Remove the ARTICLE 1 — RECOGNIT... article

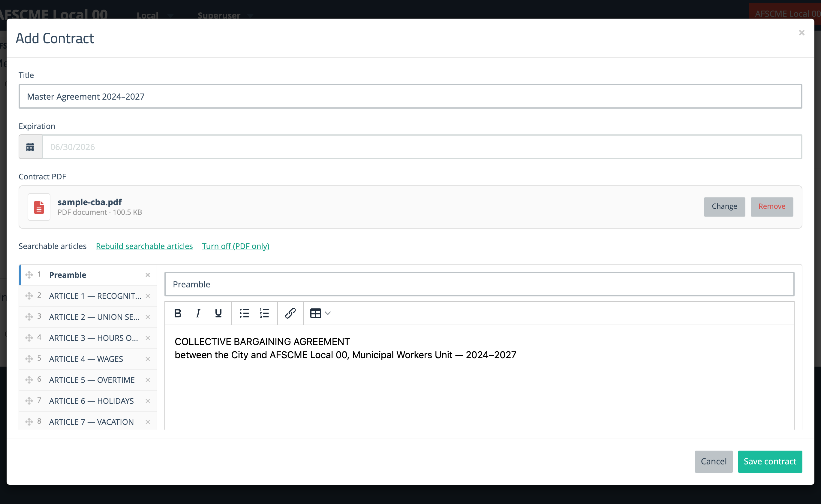148,296
